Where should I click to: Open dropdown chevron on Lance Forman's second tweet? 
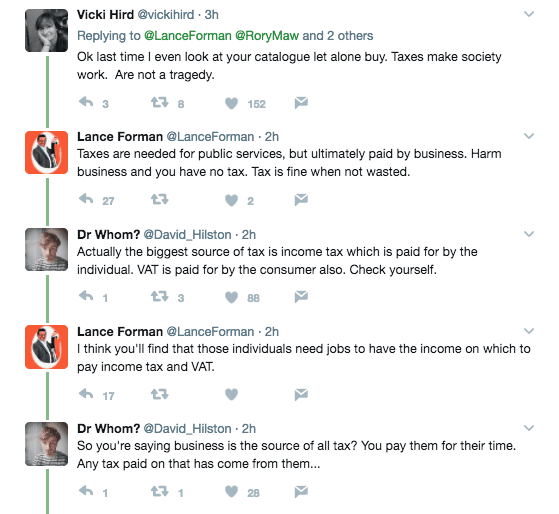529,331
